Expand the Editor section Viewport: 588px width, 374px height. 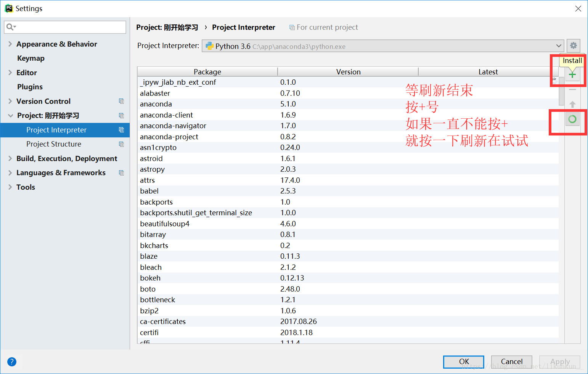(10, 73)
